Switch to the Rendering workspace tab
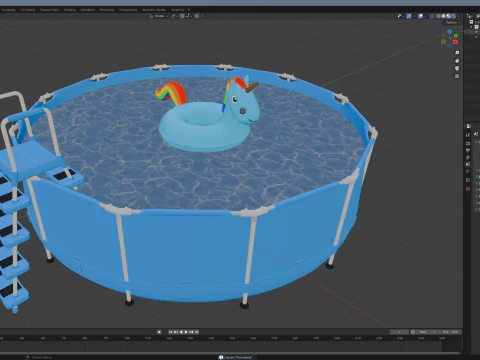 [107, 10]
